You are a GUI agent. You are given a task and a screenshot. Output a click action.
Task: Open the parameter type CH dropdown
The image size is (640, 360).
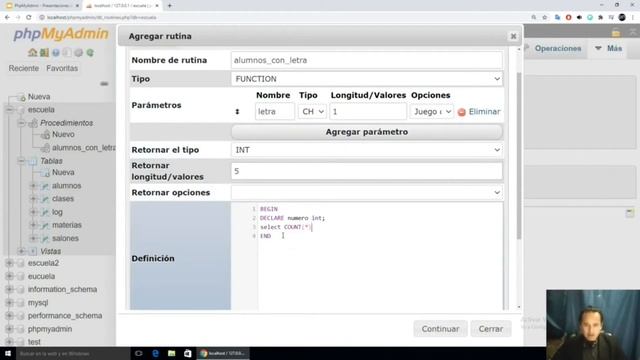312,111
